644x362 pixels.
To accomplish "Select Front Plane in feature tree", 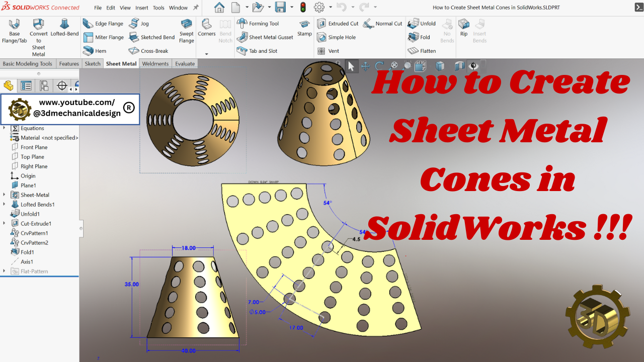I will pos(34,147).
